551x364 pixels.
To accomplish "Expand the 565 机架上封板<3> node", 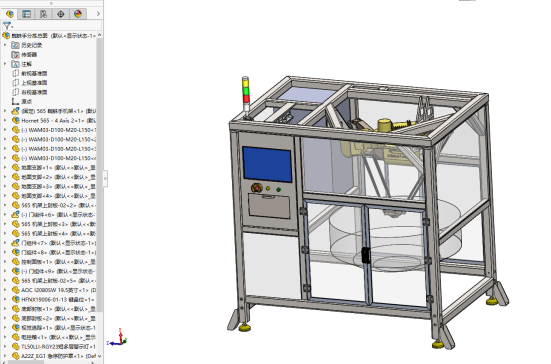I will tap(5, 224).
